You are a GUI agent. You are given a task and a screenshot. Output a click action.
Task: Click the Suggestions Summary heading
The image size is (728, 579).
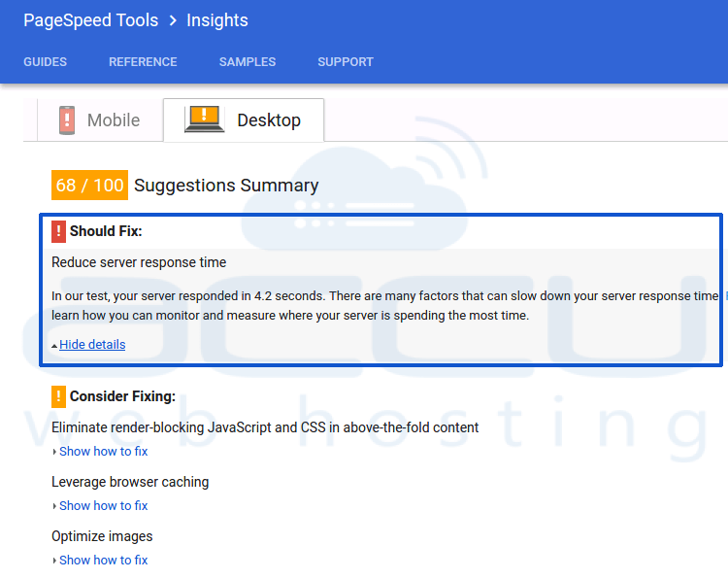226,185
